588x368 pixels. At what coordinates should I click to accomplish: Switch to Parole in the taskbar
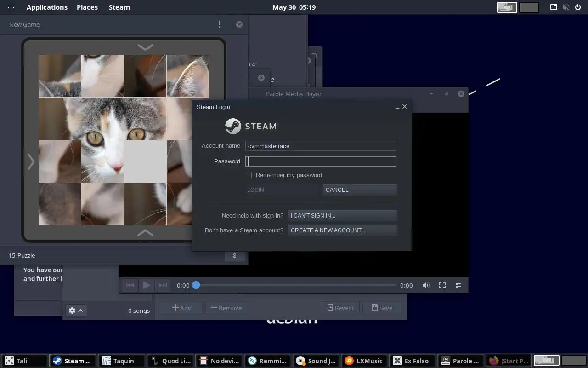(461, 361)
